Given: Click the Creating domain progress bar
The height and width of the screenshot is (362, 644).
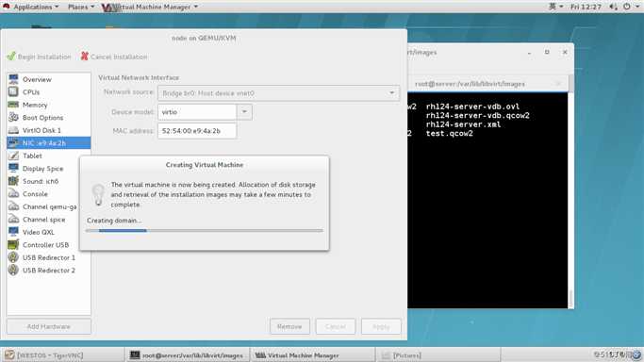Looking at the screenshot, I should 204,231.
